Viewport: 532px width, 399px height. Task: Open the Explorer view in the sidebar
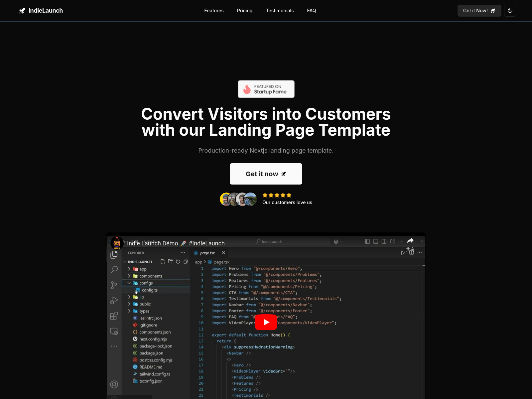click(x=114, y=255)
